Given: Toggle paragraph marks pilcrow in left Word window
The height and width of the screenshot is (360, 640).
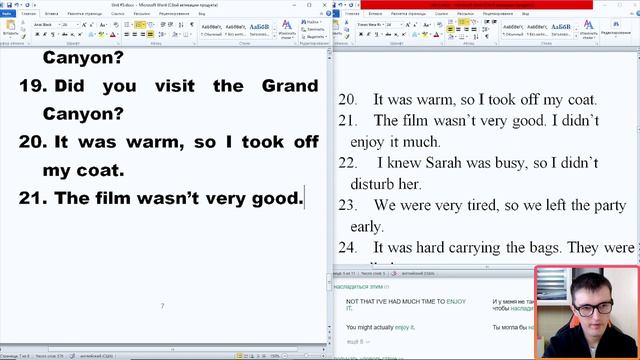Looking at the screenshot, I should 192,25.
